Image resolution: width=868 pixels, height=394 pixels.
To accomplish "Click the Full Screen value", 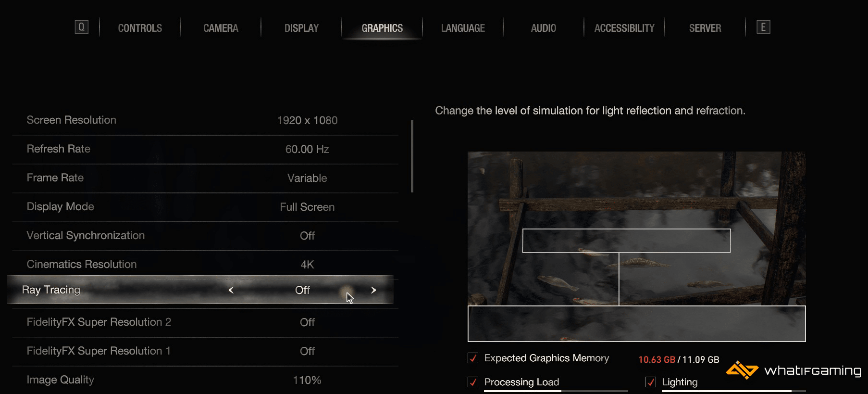I will tap(307, 207).
